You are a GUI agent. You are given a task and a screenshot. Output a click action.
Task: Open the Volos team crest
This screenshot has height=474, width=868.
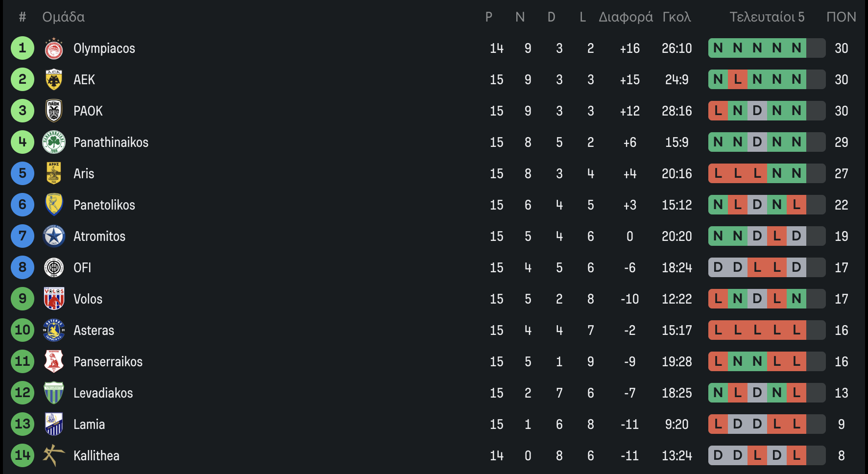(54, 299)
